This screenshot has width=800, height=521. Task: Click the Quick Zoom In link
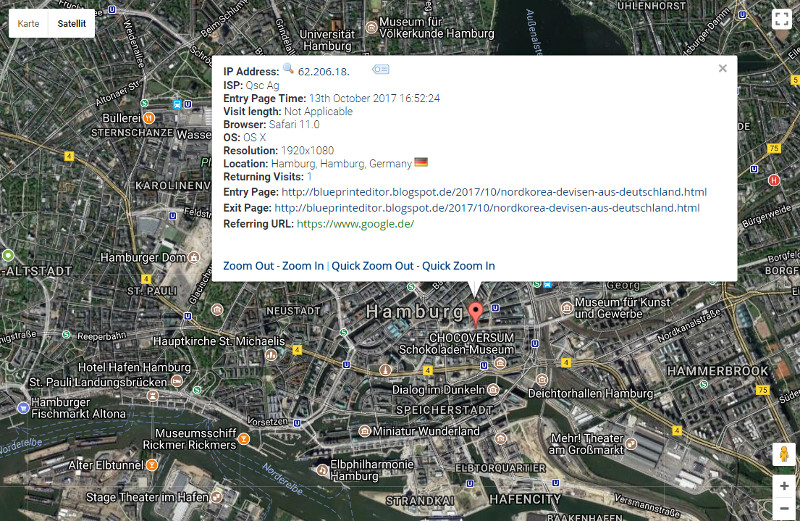(458, 266)
